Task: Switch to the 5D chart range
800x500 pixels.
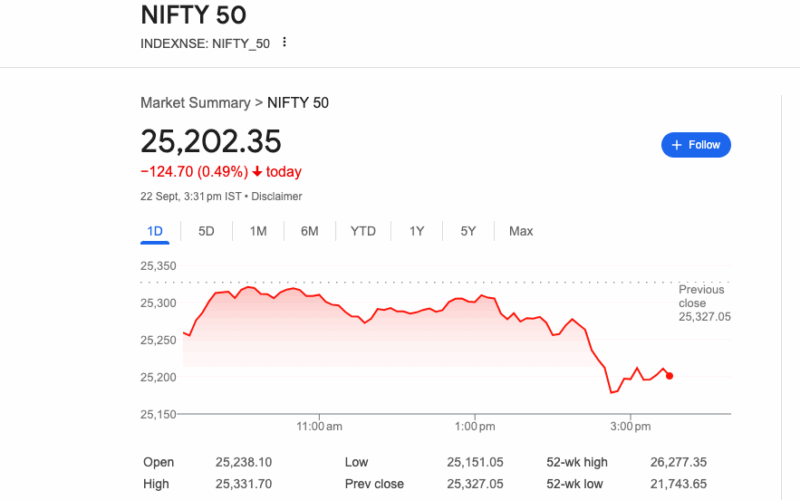Action: click(206, 231)
